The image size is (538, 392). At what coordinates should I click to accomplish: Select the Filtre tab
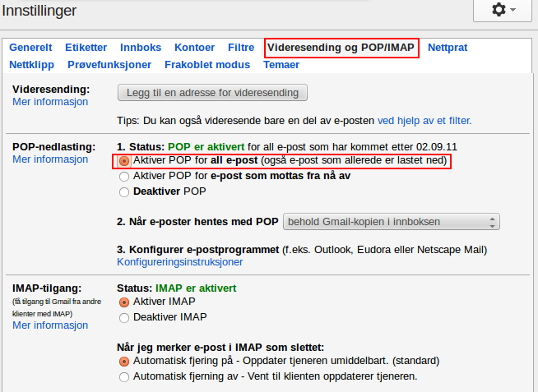coord(241,48)
